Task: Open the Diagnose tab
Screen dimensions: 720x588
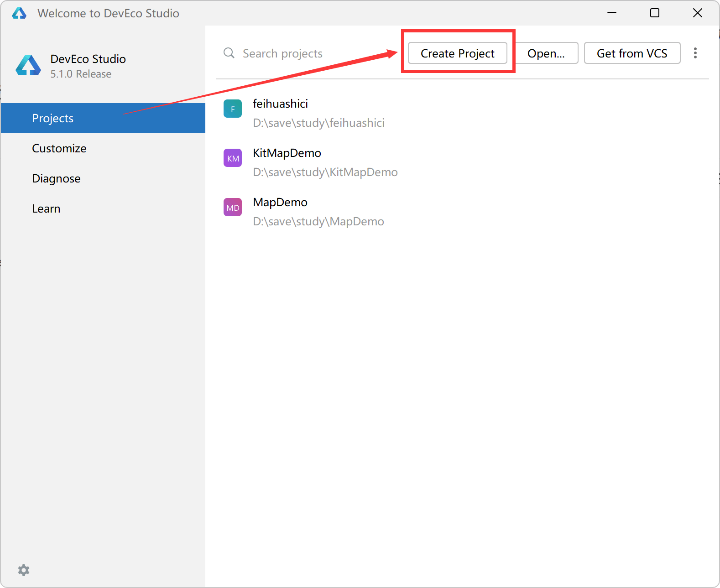Action: [103, 178]
